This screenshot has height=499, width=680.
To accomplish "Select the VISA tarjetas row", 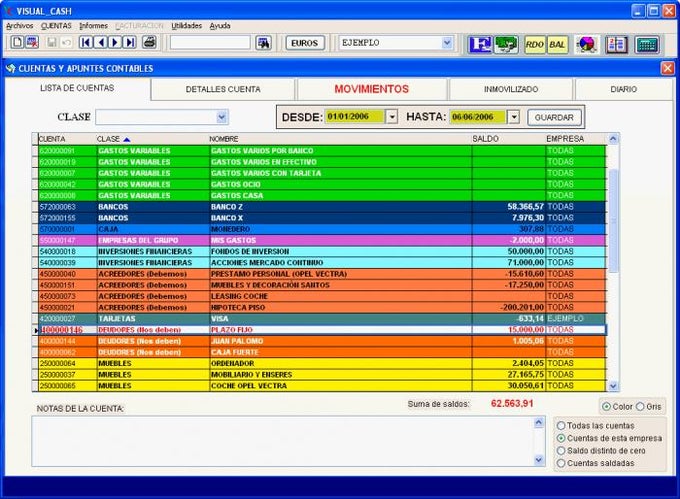I will point(322,319).
